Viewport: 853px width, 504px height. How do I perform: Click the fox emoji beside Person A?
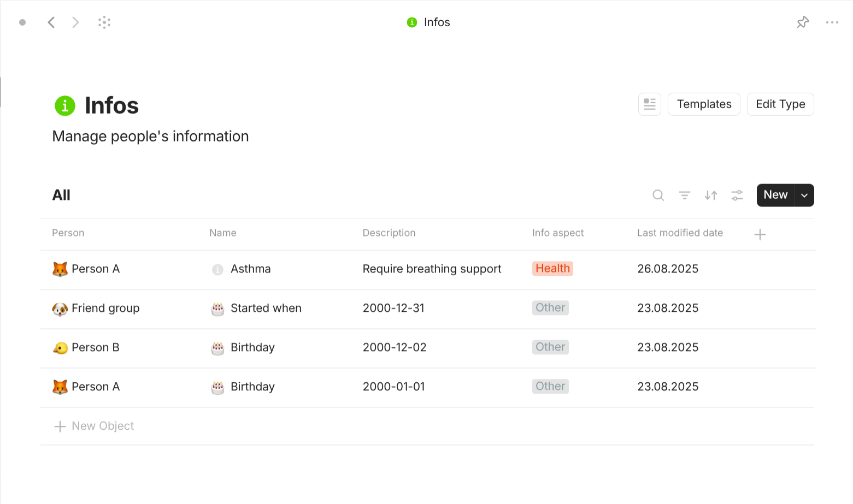tap(61, 269)
